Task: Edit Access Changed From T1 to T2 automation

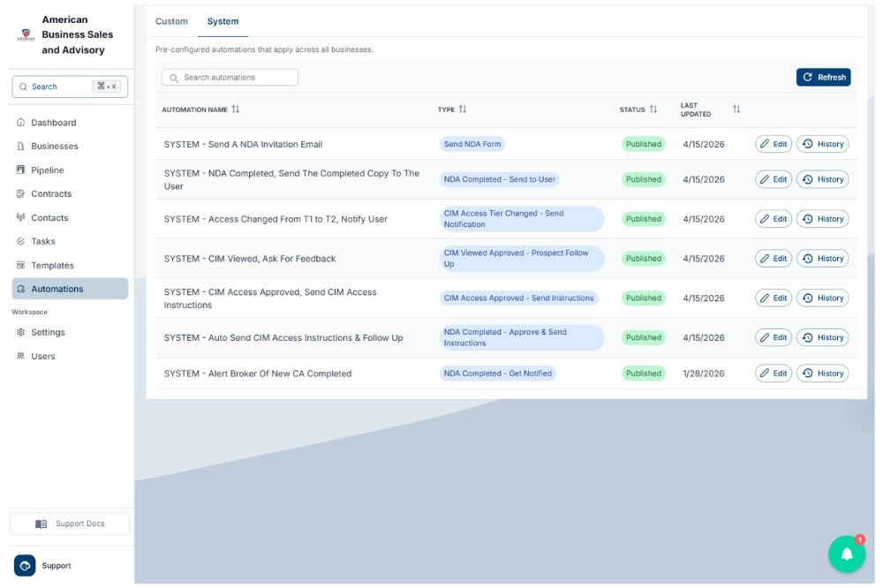Action: coord(774,219)
